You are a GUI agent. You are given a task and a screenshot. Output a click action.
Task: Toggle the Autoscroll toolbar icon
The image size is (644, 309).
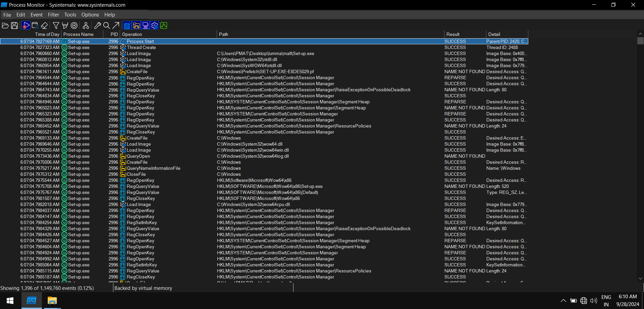coord(35,25)
